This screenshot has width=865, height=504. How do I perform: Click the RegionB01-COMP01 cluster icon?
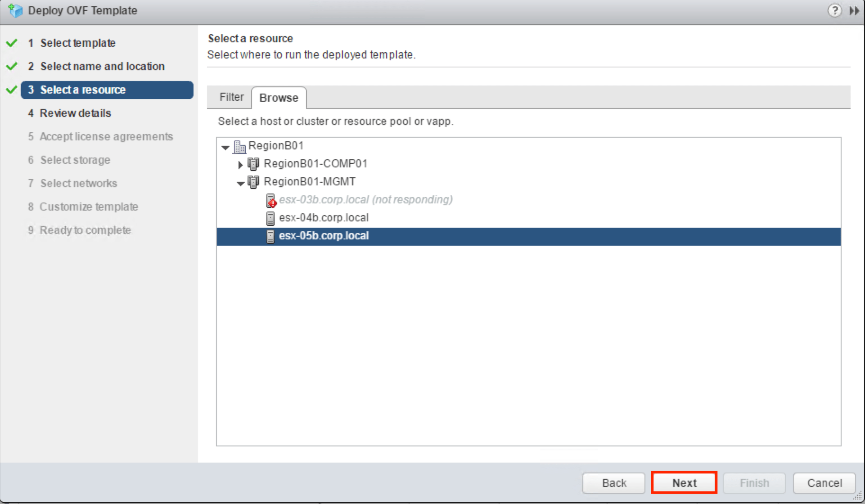pyautogui.click(x=253, y=164)
